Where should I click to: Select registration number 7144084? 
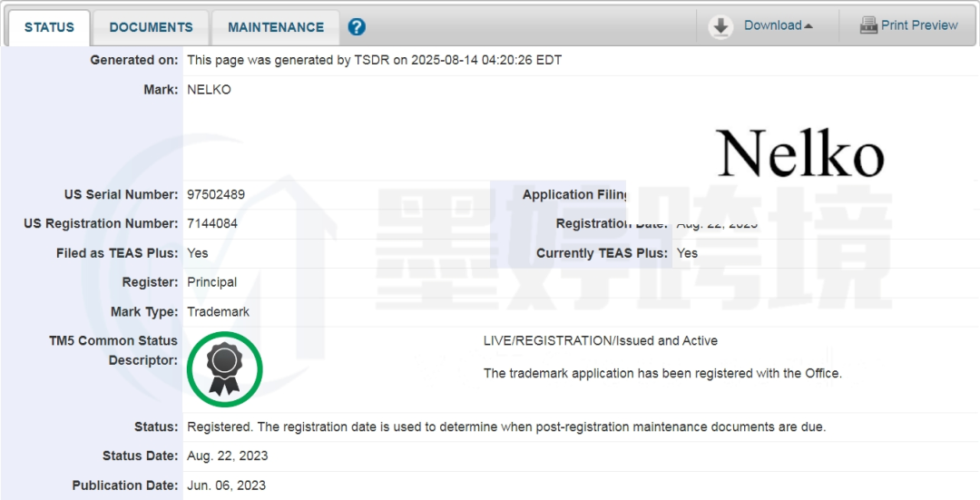[211, 223]
